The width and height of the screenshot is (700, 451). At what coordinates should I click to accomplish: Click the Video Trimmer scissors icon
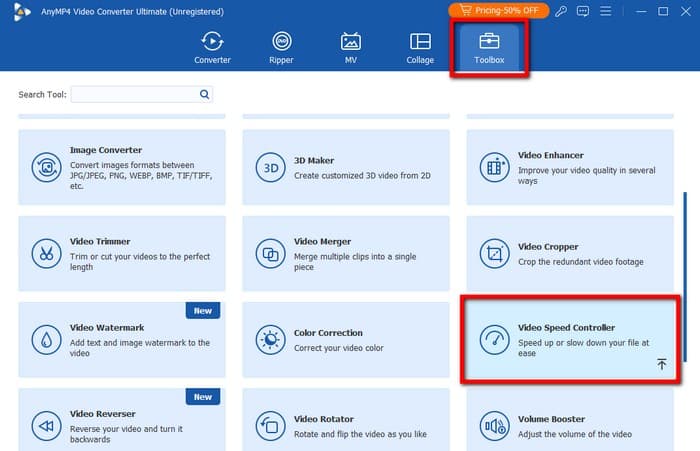46,253
